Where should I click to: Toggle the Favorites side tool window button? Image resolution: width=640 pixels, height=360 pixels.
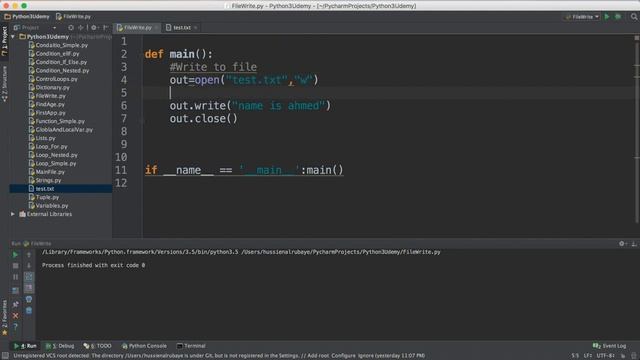(4, 318)
